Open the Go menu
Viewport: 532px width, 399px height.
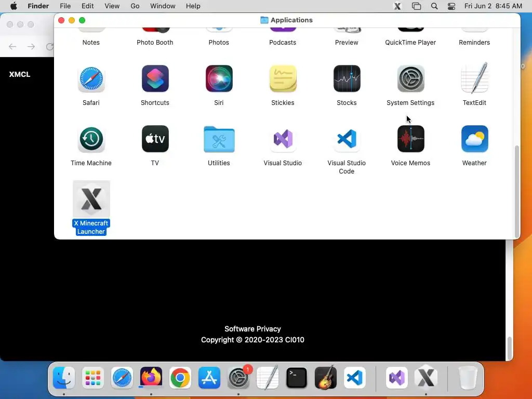135,6
